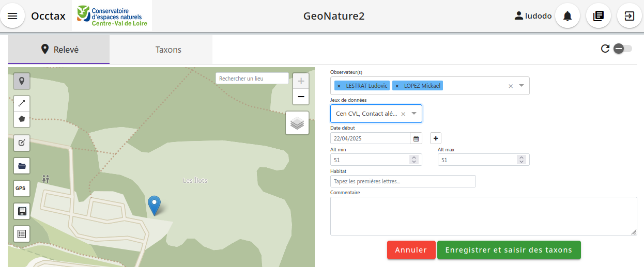This screenshot has height=267, width=644.
Task: Open the Date début calendar picker
Action: point(416,138)
